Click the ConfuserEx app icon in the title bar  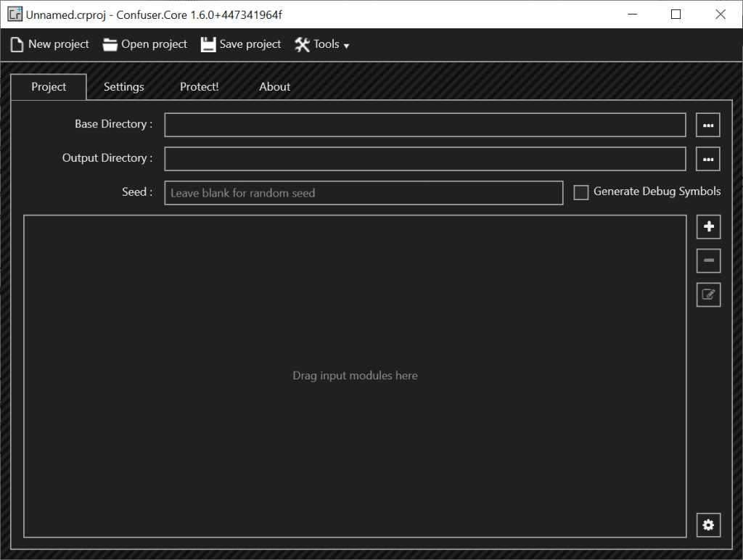pos(15,15)
